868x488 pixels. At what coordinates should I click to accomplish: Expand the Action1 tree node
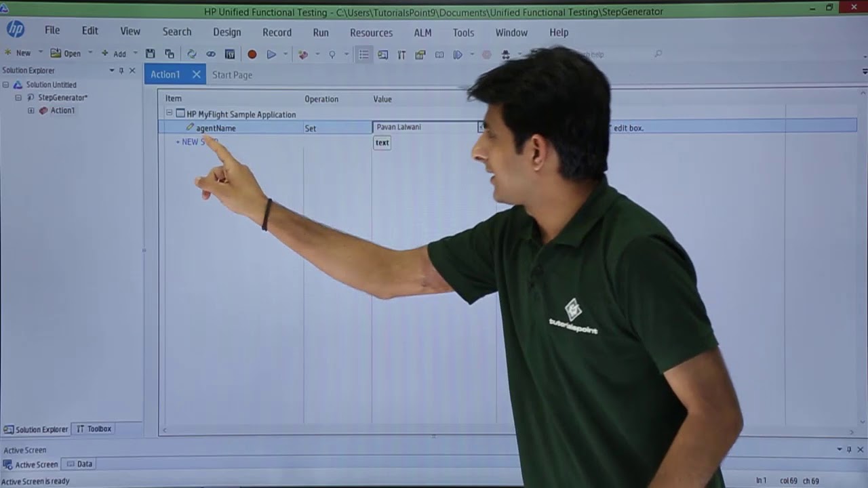[x=31, y=110]
